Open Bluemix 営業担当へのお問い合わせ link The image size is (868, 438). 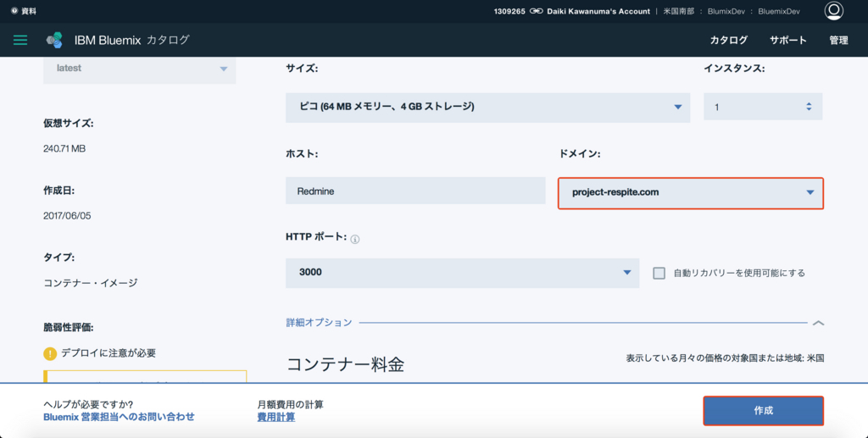pos(119,417)
